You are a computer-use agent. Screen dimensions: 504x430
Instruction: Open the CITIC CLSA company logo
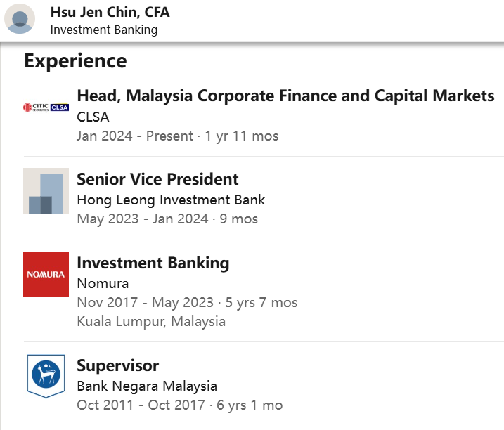click(46, 107)
